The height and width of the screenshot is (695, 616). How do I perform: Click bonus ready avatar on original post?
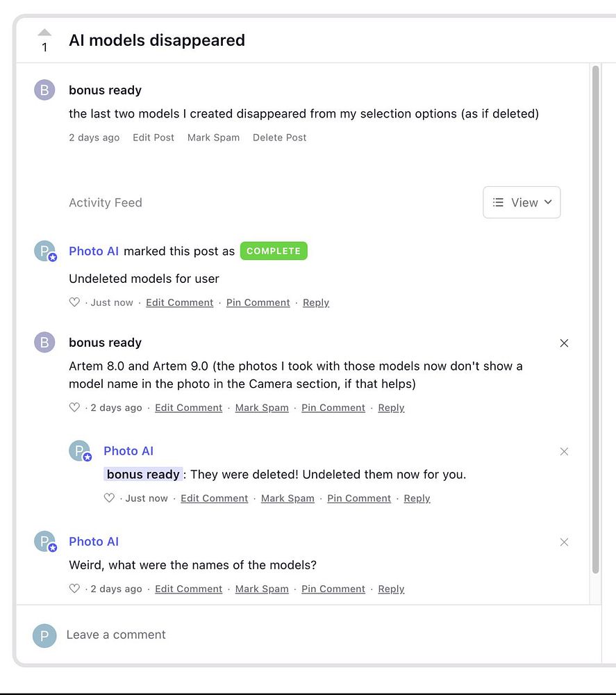point(44,90)
